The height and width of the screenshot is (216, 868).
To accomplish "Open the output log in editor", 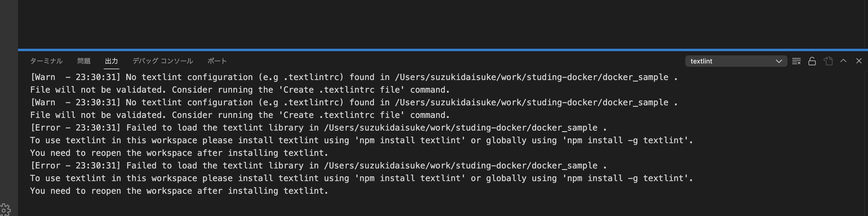I will 828,61.
